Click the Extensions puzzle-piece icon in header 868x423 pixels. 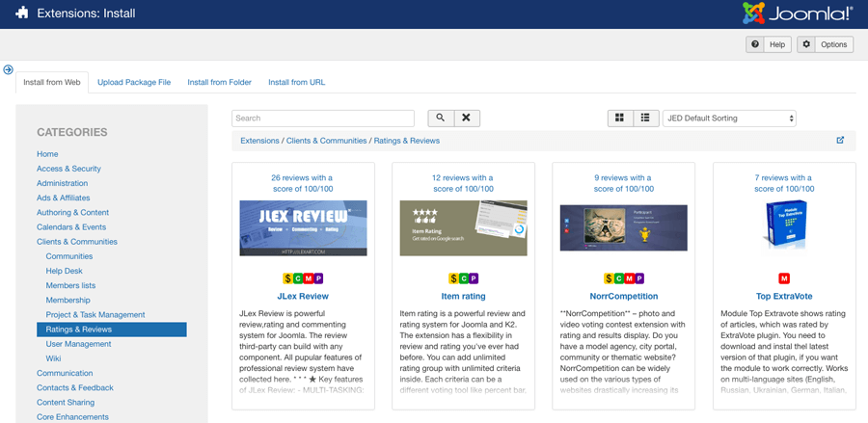(x=21, y=13)
